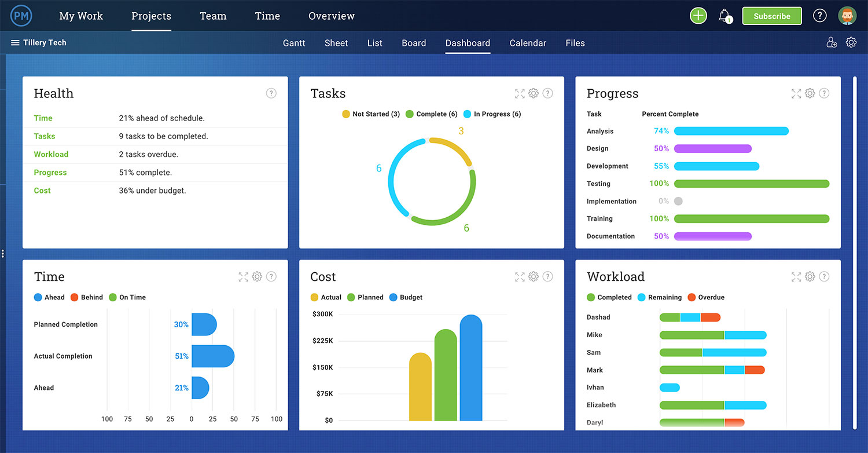Open notifications from the bell icon
The image size is (868, 453).
click(x=724, y=16)
